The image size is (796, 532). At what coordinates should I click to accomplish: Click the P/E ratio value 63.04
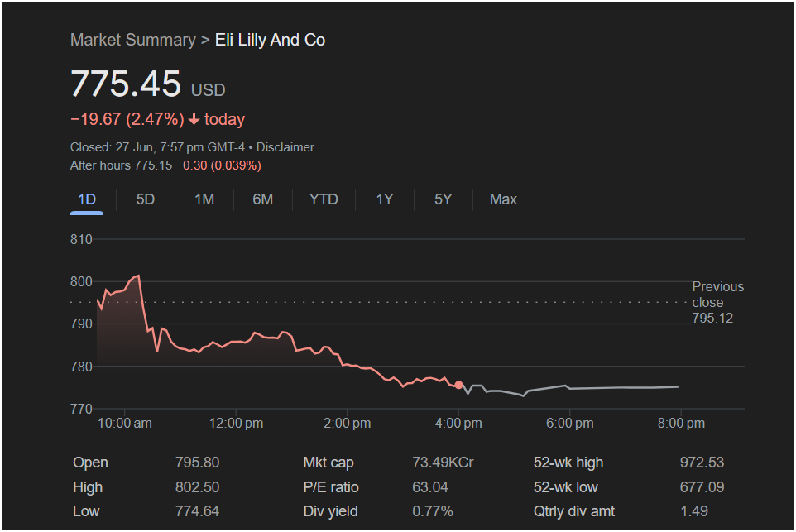[430, 487]
